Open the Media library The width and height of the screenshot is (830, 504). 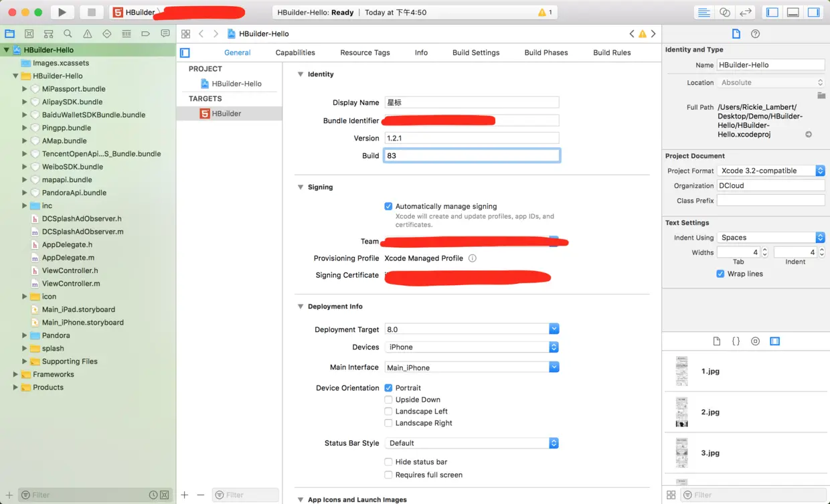[x=774, y=341]
